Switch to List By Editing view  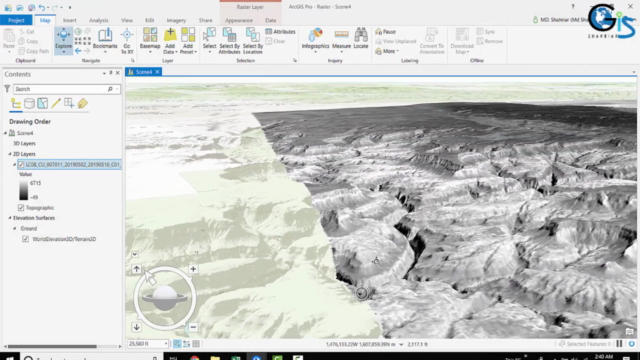pyautogui.click(x=56, y=104)
